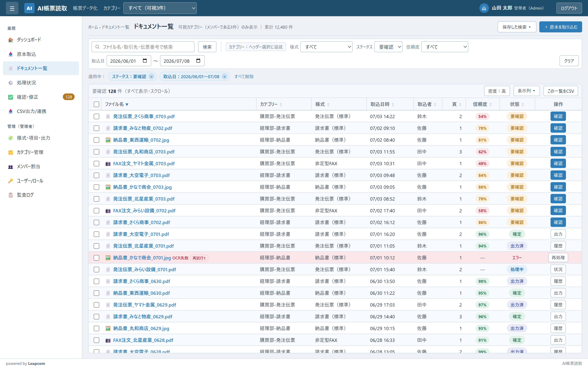
Task: Click the 様式･項目･出力 puzzle icon
Action: coord(11,138)
